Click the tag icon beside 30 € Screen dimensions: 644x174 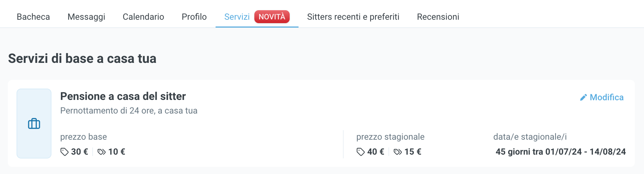pyautogui.click(x=64, y=152)
